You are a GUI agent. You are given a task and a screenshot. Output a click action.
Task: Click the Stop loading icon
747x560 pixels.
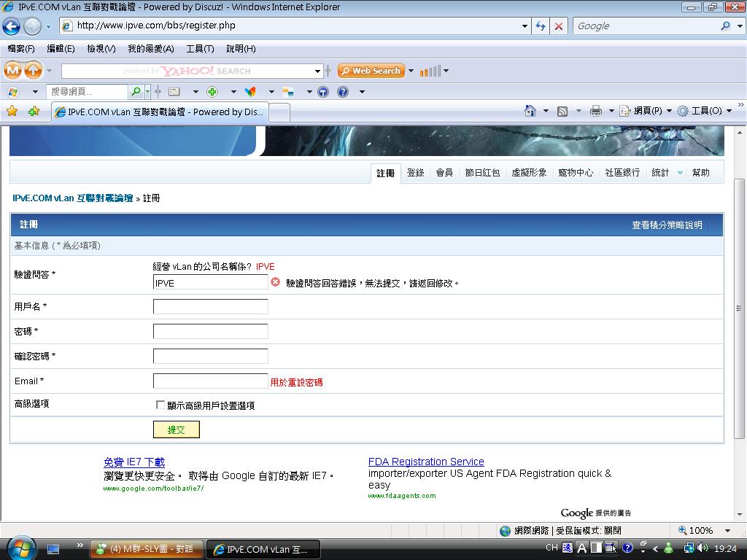pos(559,26)
